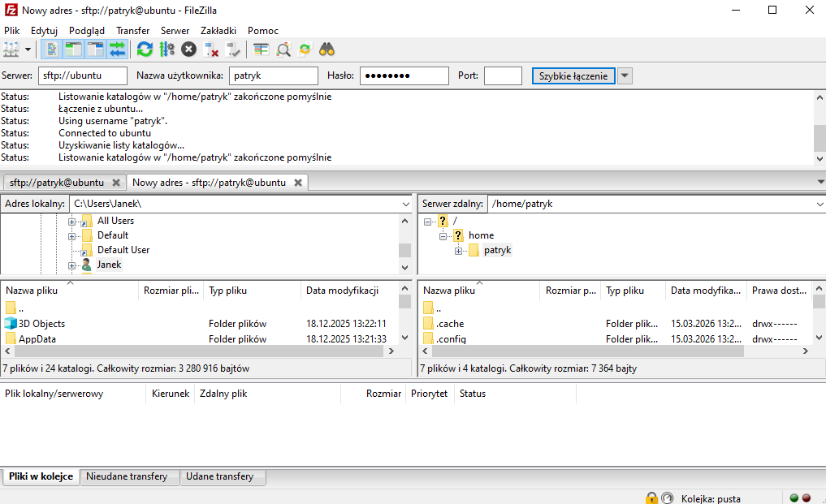The image size is (826, 504).
Task: Close the first sftp://patryk@ubuntu tab
Action: pyautogui.click(x=115, y=183)
